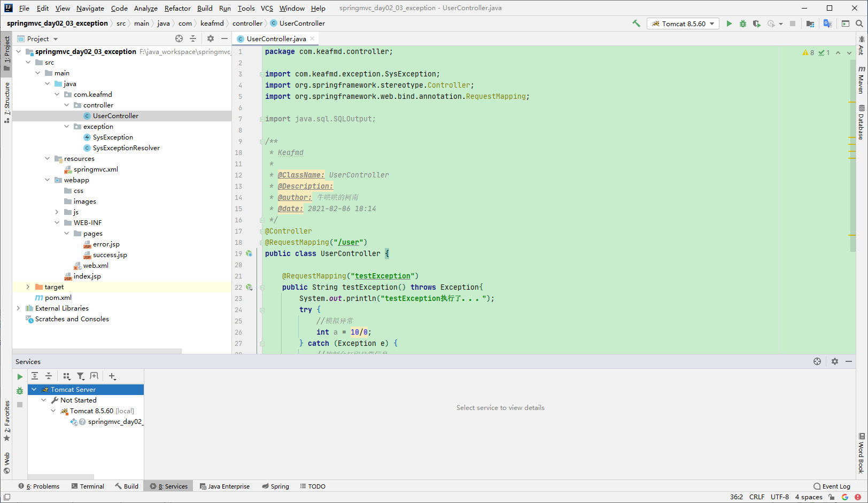Collapse WEB-INF folder node
The image size is (868, 503).
[57, 223]
